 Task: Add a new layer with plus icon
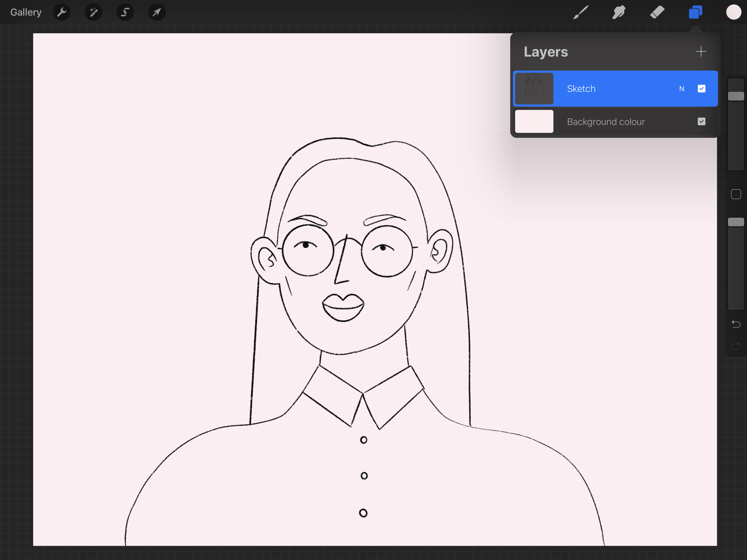[x=701, y=52]
